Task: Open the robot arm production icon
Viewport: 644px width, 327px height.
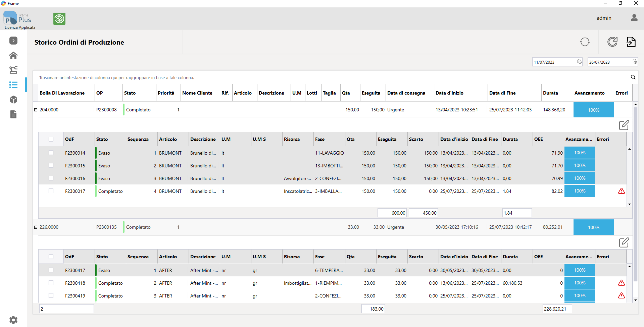Action: (13, 70)
